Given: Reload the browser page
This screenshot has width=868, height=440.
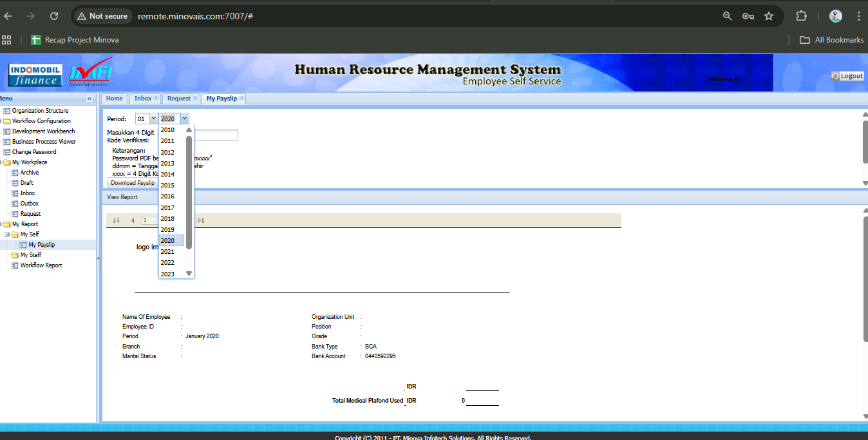Looking at the screenshot, I should (54, 16).
